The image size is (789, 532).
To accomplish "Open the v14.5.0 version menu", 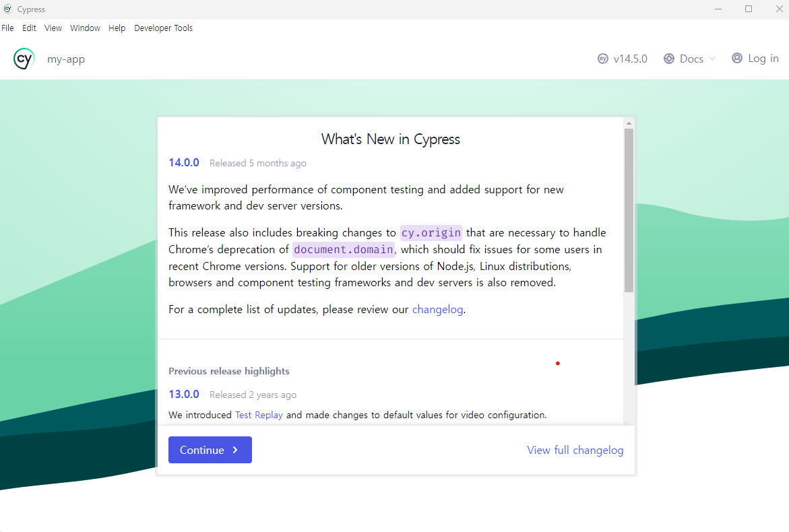I will tap(623, 59).
